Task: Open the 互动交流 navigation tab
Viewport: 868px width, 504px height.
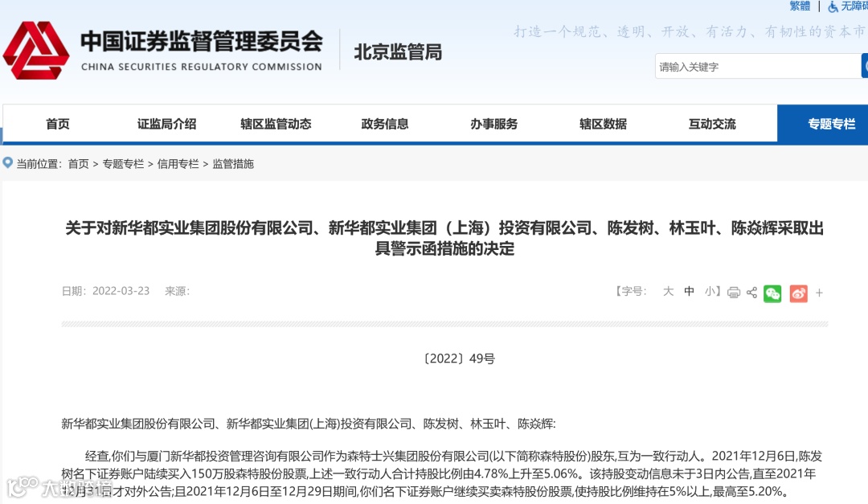Action: coord(712,124)
